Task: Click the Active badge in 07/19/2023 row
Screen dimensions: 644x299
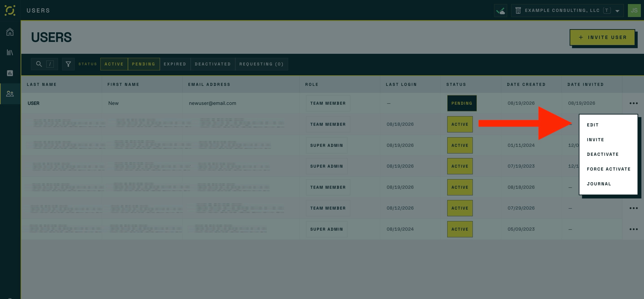Action: [x=460, y=166]
